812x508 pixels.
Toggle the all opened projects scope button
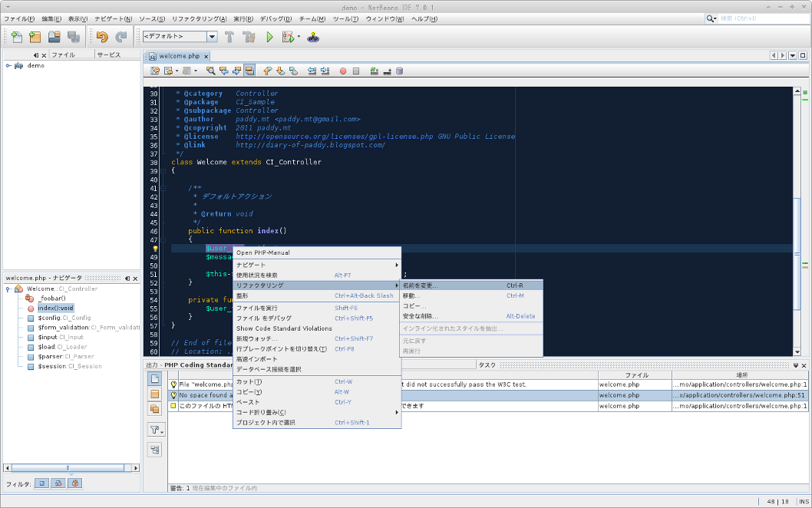[x=155, y=409]
